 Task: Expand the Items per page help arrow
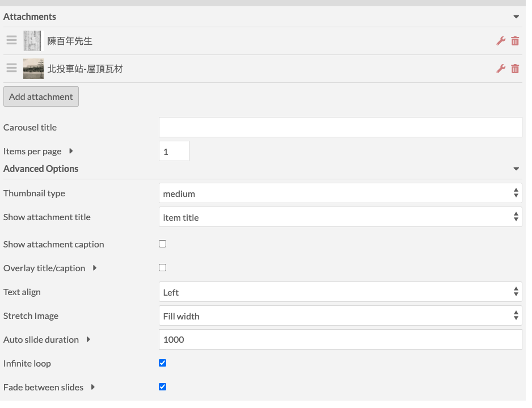(71, 152)
